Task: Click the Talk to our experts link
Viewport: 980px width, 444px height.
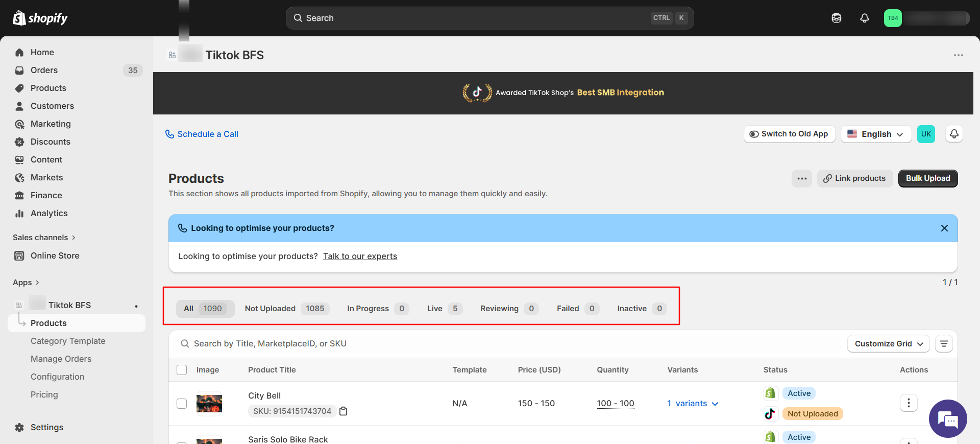Action: (x=360, y=256)
